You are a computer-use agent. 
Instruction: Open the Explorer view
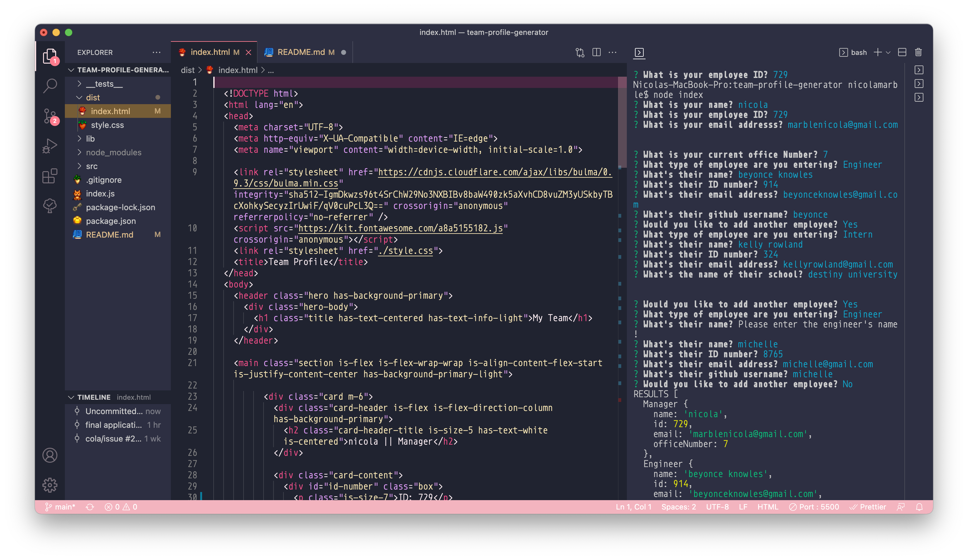coord(50,56)
